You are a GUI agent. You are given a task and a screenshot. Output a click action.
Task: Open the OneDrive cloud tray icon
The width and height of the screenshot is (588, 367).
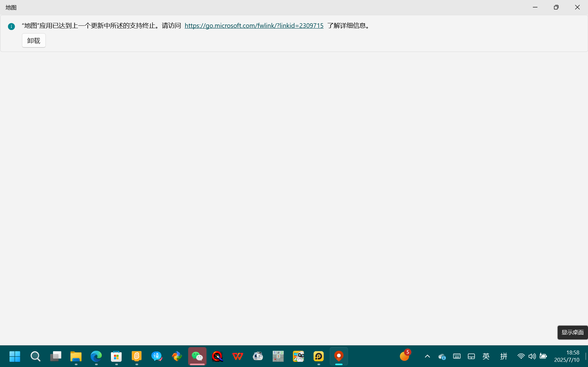[x=442, y=356]
